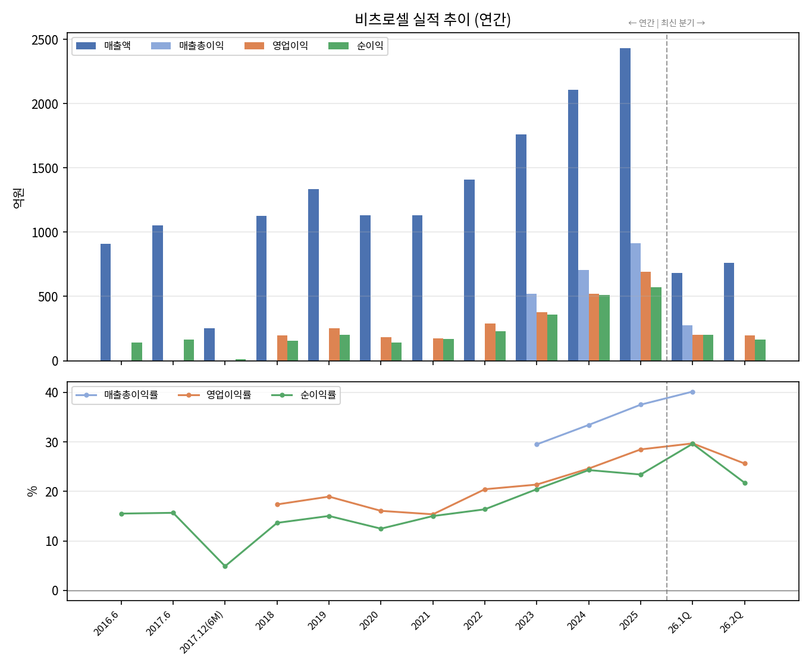
Task: Click the 1500 y-axis tick label
Action: (x=45, y=168)
